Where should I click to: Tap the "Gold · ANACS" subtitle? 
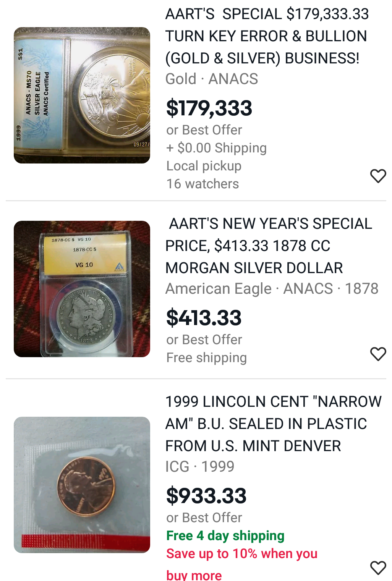(212, 79)
